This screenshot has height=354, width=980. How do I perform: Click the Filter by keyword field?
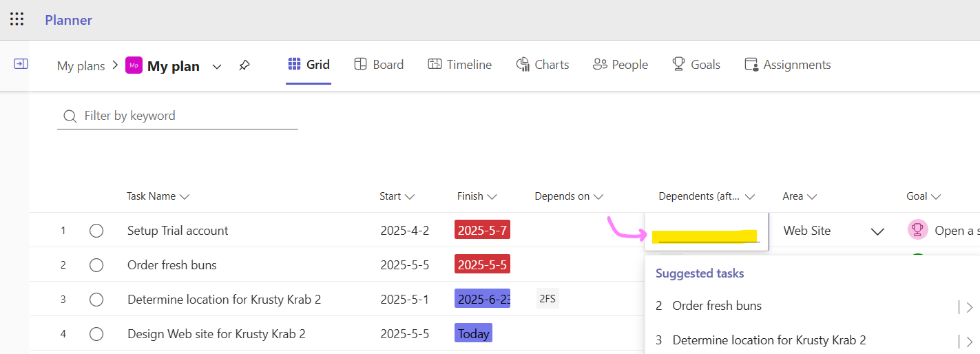point(178,116)
